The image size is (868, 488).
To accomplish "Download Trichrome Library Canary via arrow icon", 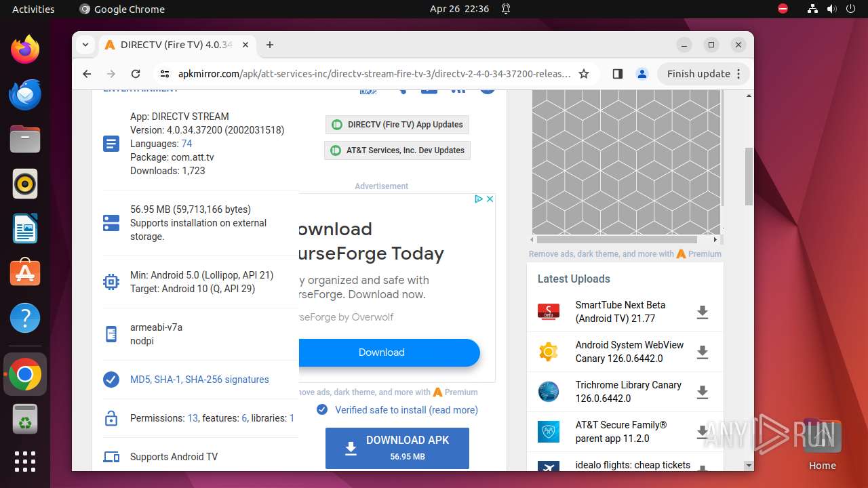I will 703,392.
